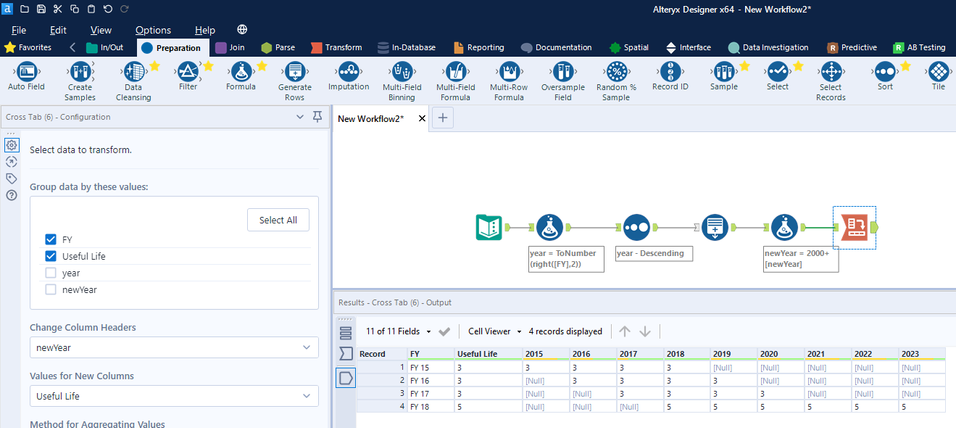Pick the Record ID tool
This screenshot has height=428, width=956.
(670, 77)
